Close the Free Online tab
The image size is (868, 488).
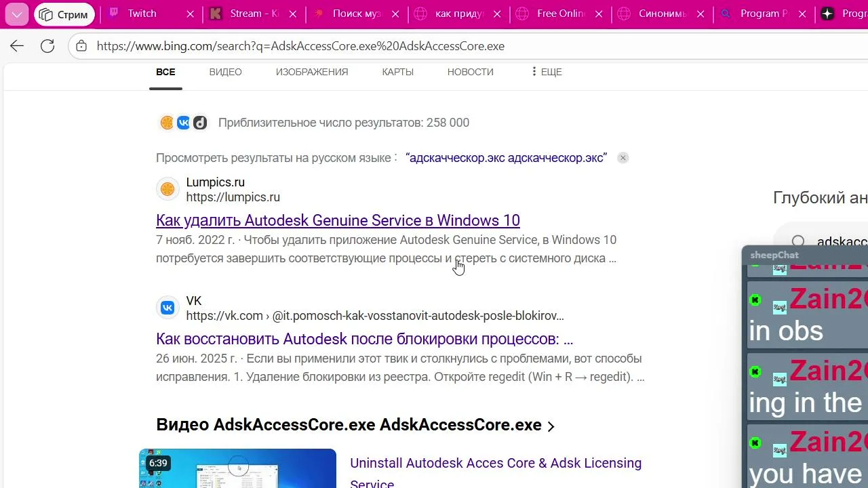coord(599,14)
